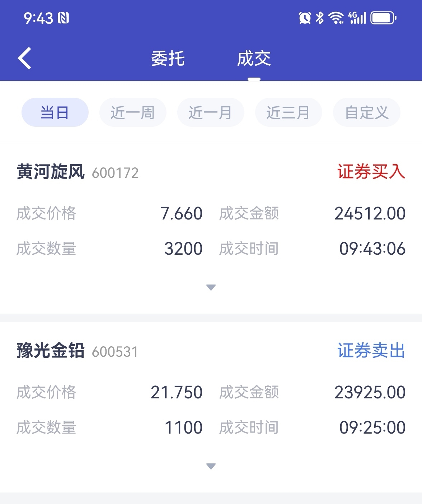Switch to the 委托 tab
Screen dimensions: 422x504
tap(168, 59)
